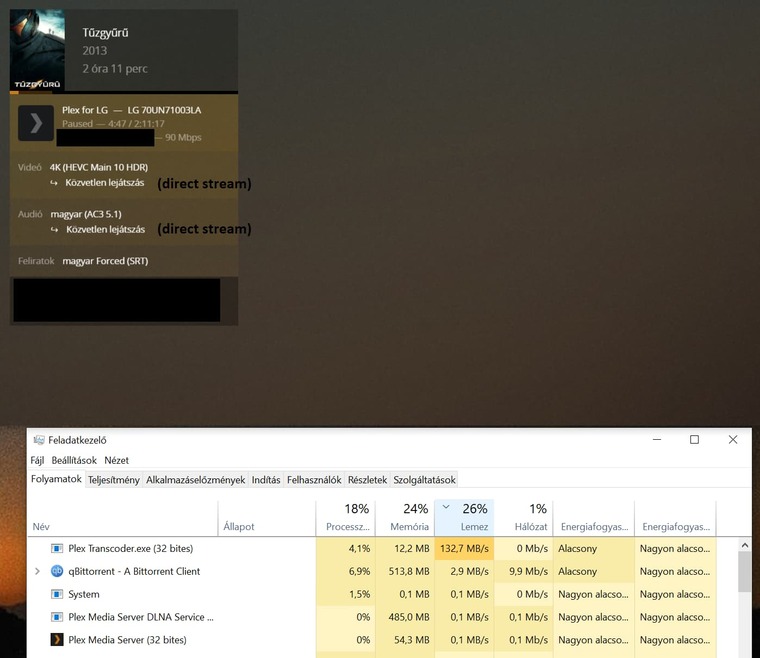Viewport: 760px width, 658px height.
Task: Click the magyar Forced (SRT) subtitle text
Action: tap(105, 261)
